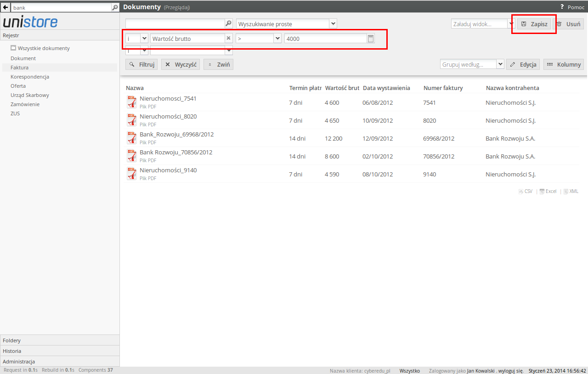
Task: Collapse filters with the Zwiń button
Action: [x=218, y=64]
